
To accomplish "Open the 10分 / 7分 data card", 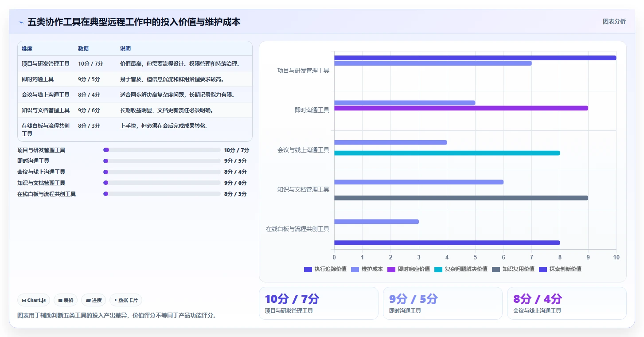I will tap(318, 303).
